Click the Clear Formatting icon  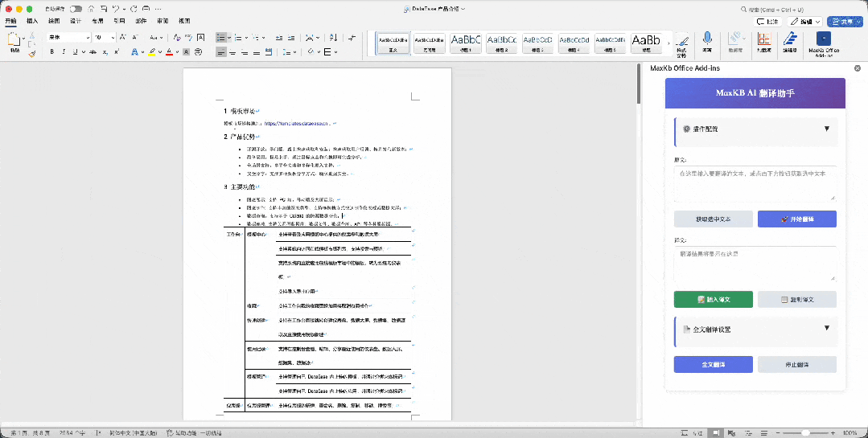point(177,37)
